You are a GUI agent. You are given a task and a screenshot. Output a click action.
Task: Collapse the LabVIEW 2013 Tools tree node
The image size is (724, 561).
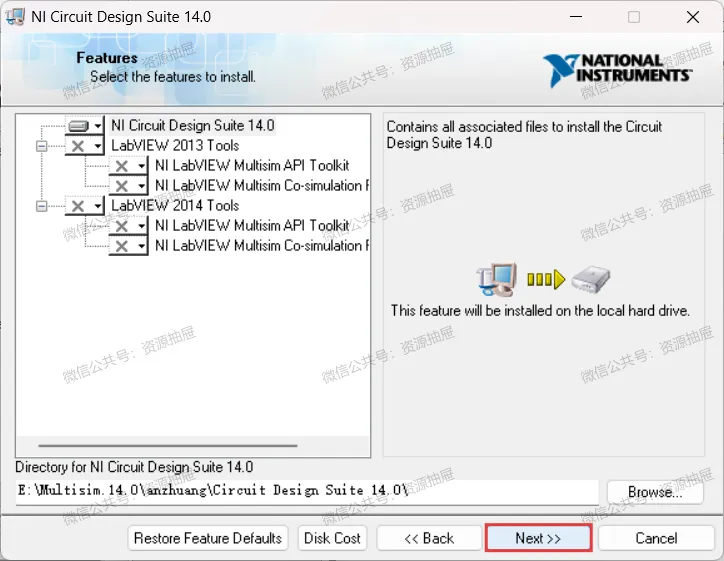pyautogui.click(x=42, y=146)
